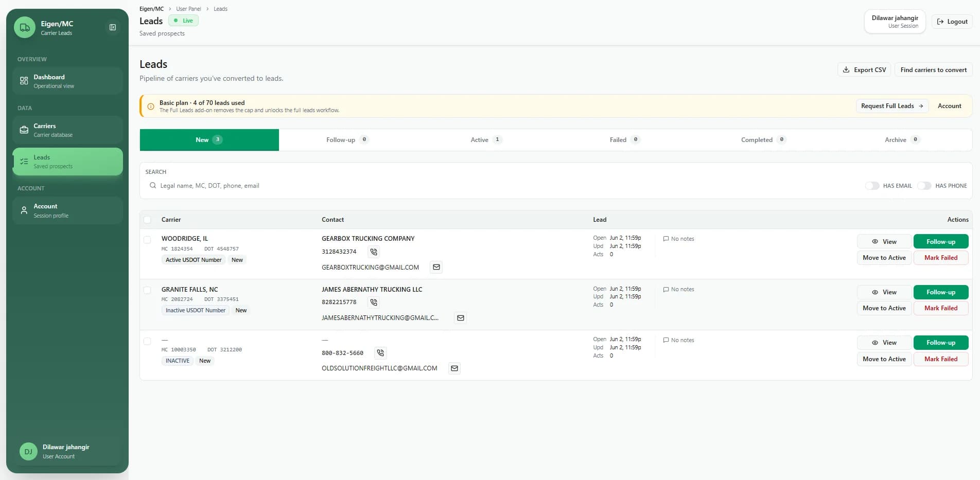
Task: Call JAMES ABERNATHY TRUCKING via phone icon
Action: 374,303
